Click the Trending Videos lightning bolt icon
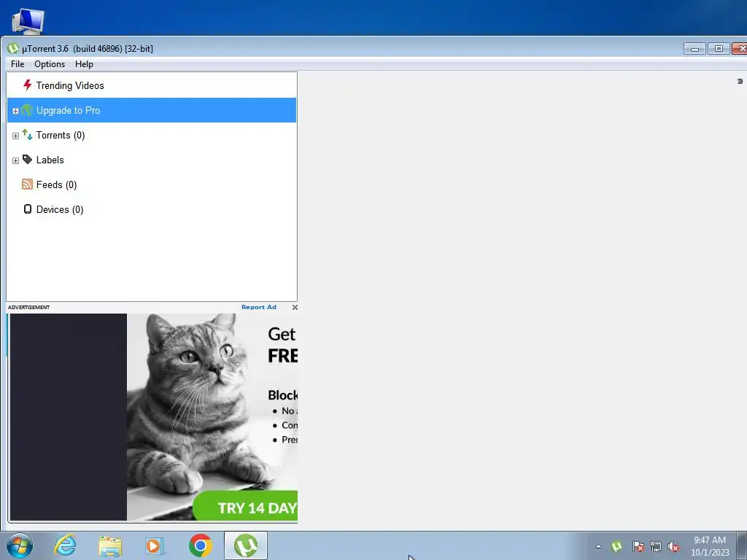 (28, 85)
